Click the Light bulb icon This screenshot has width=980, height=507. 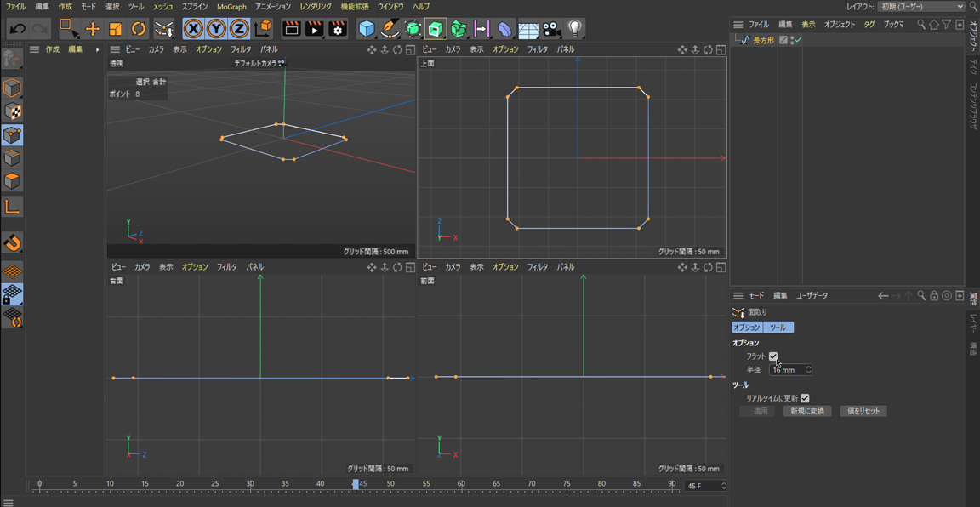(x=575, y=29)
